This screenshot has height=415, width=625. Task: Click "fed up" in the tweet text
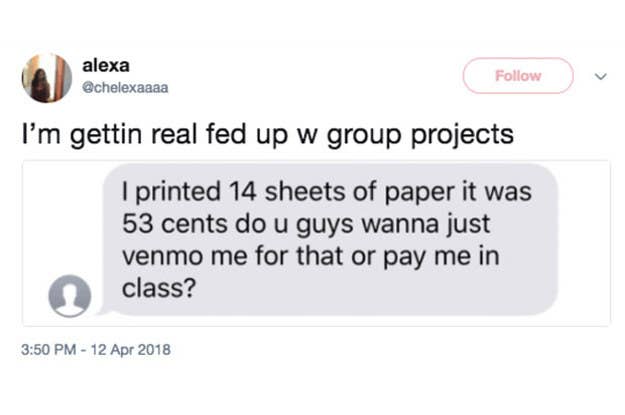(x=254, y=134)
